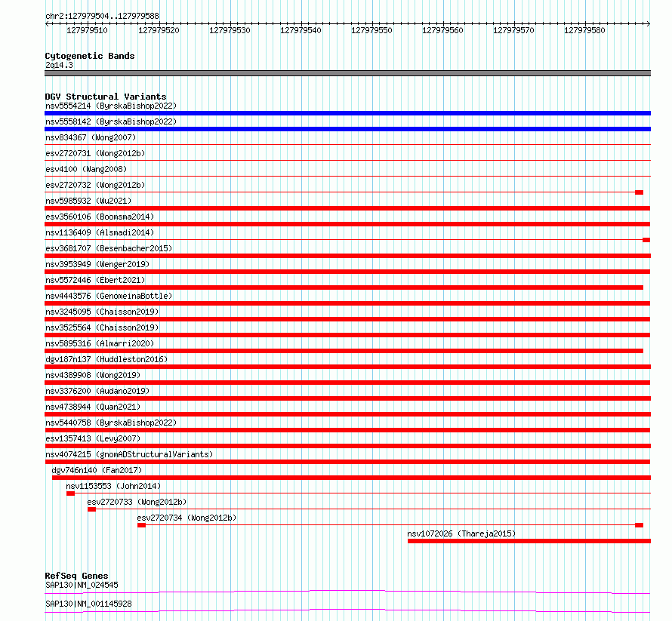Open esv2720731 (Wong2012b) variant details
The width and height of the screenshot is (672, 621).
click(x=95, y=153)
